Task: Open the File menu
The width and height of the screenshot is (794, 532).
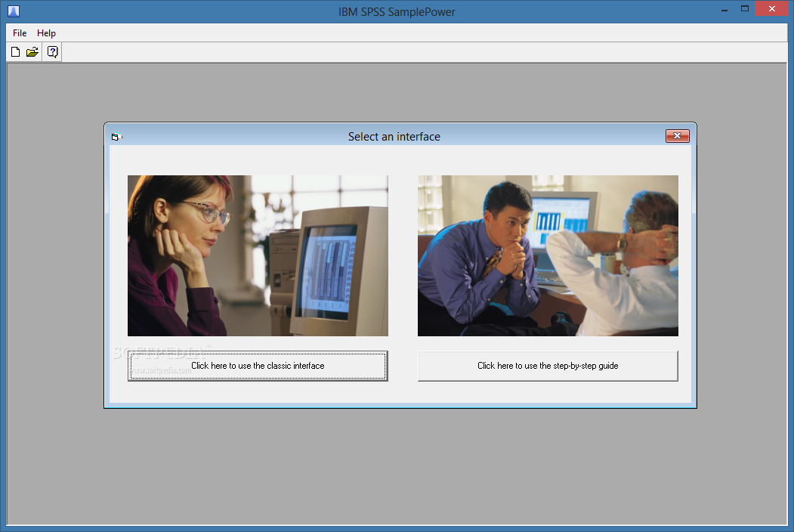Action: point(20,33)
